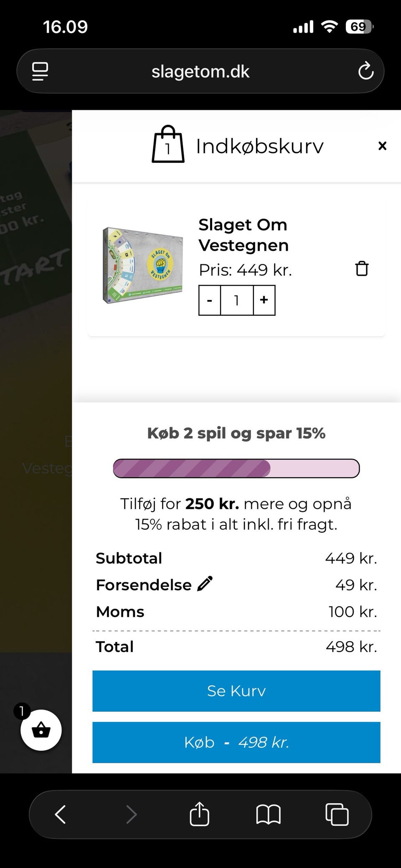The width and height of the screenshot is (401, 868).
Task: Open the Safari share sheet
Action: (199, 814)
